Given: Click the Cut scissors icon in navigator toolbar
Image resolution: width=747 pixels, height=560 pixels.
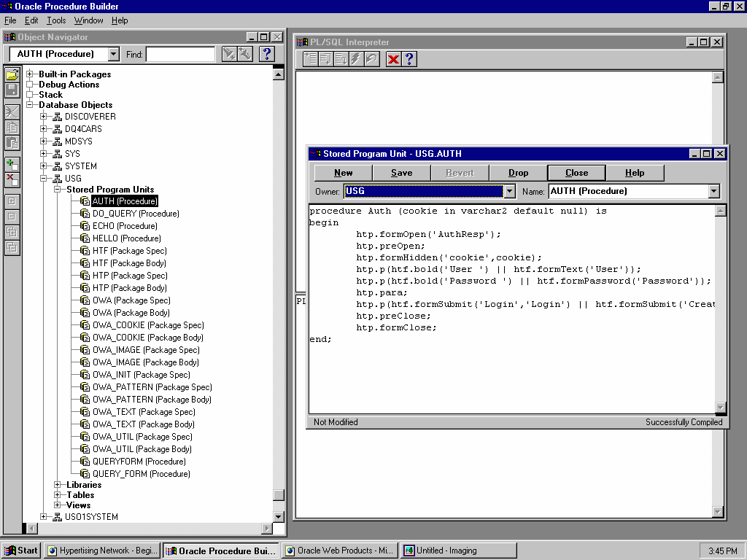Looking at the screenshot, I should tap(12, 112).
